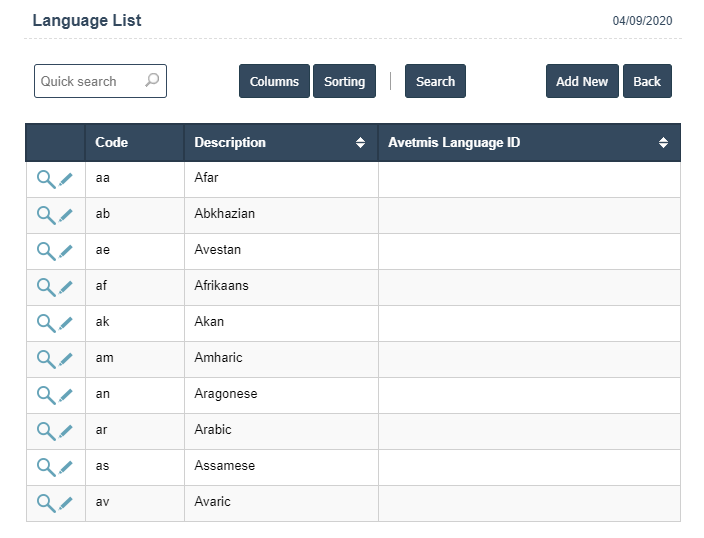Open the Sorting options
Image resolution: width=704 pixels, height=538 pixels.
[344, 82]
